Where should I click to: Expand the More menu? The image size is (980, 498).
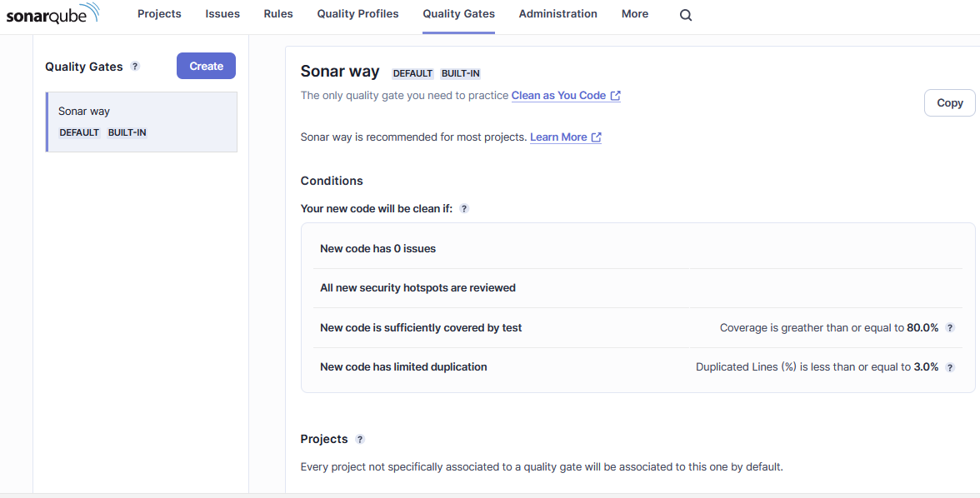(x=635, y=14)
